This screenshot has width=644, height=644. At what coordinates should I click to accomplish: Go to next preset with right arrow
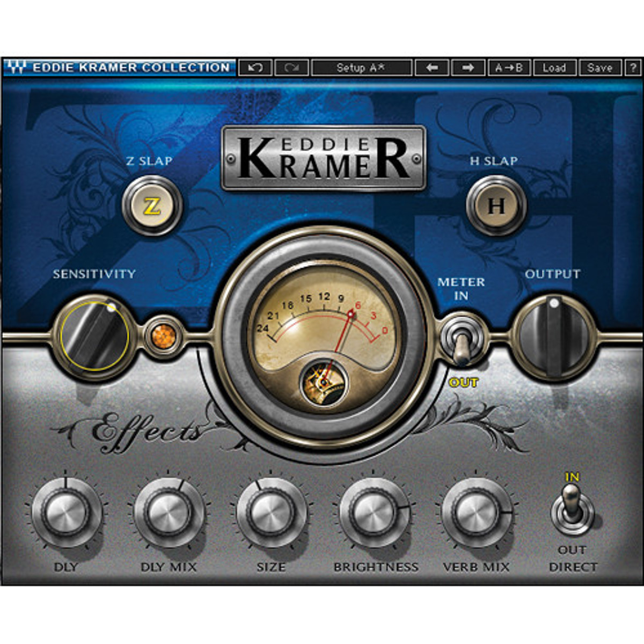pyautogui.click(x=468, y=68)
